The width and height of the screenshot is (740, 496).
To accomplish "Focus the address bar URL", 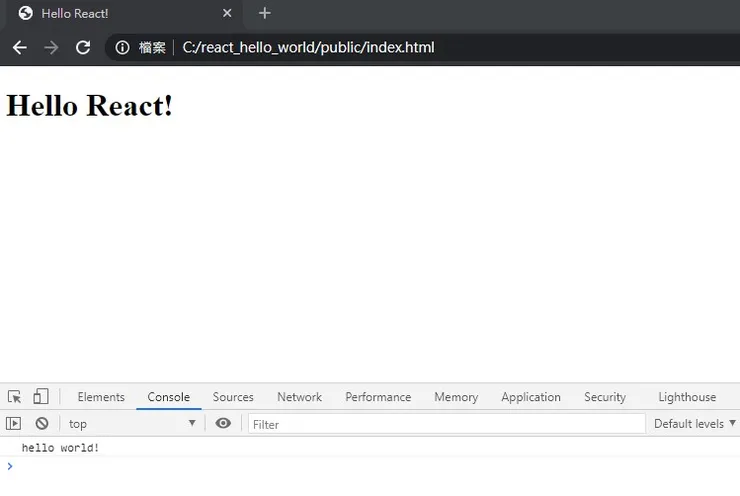I will point(308,47).
